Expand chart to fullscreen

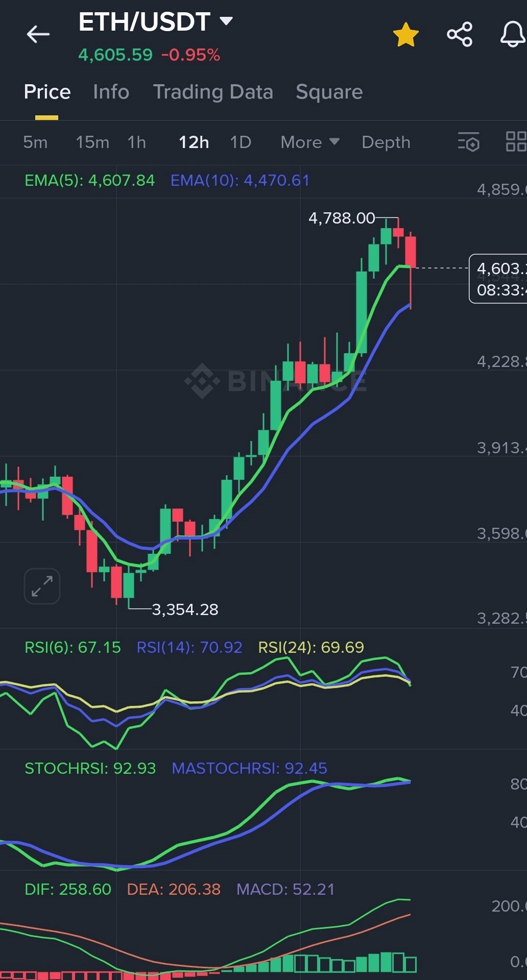click(x=42, y=586)
